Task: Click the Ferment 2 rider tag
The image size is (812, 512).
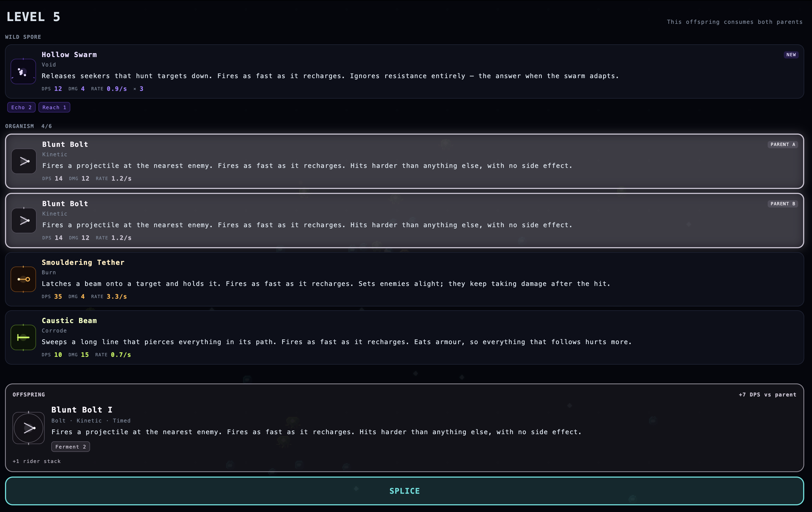Action: pyautogui.click(x=70, y=447)
